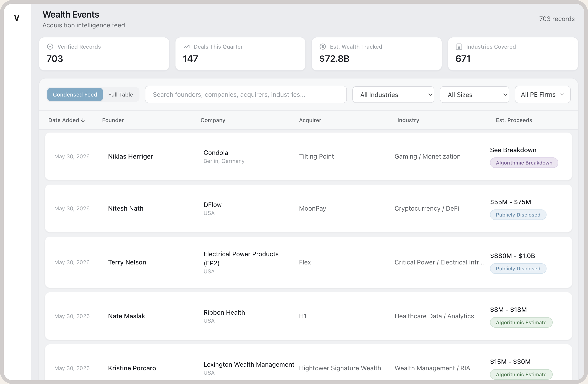Switch to Full Table view

tap(121, 94)
